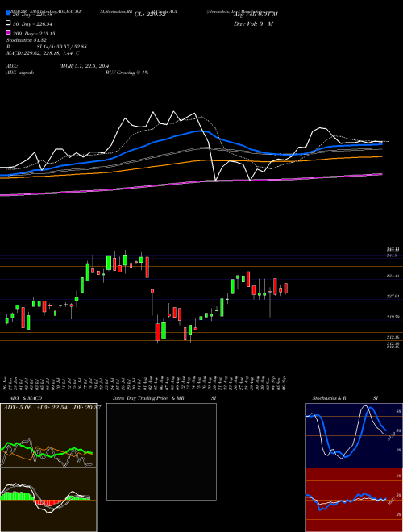Image resolution: width=403 pixels, height=532 pixels.
Task: Click the date axis labels under candlesticks
Action: click(x=145, y=384)
